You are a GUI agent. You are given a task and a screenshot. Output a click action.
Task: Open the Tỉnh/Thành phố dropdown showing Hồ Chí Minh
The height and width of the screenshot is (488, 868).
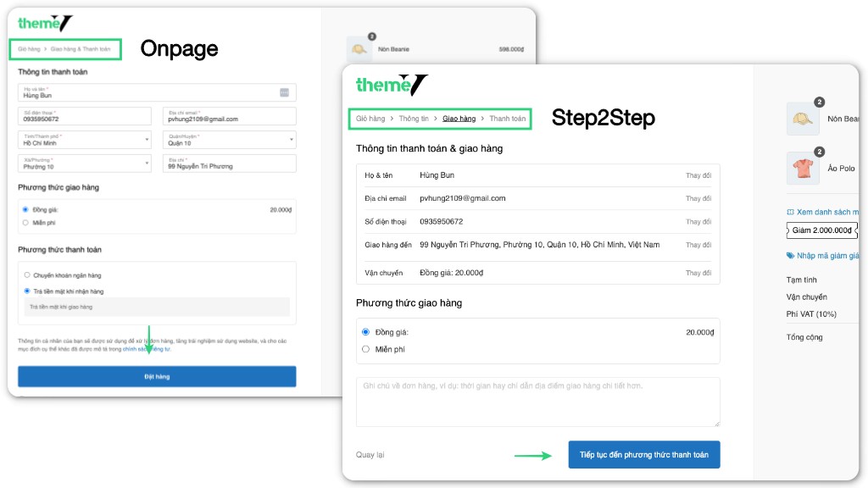click(x=84, y=140)
